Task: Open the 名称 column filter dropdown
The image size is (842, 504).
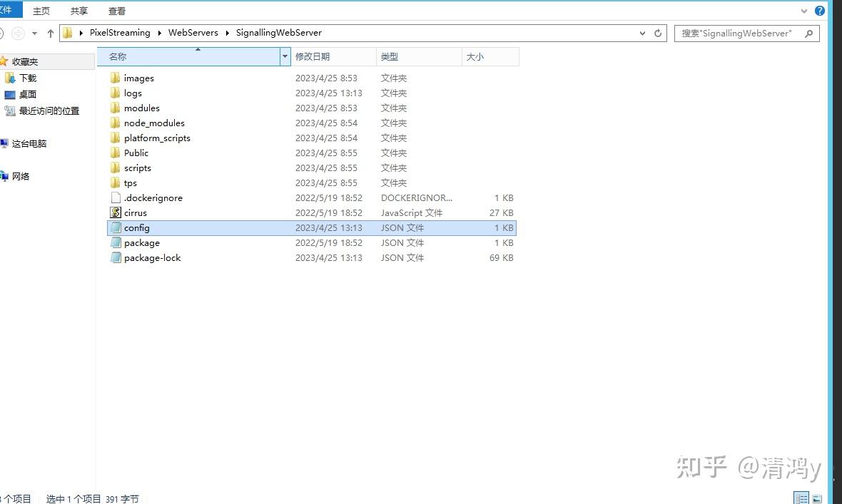Action: (x=285, y=56)
